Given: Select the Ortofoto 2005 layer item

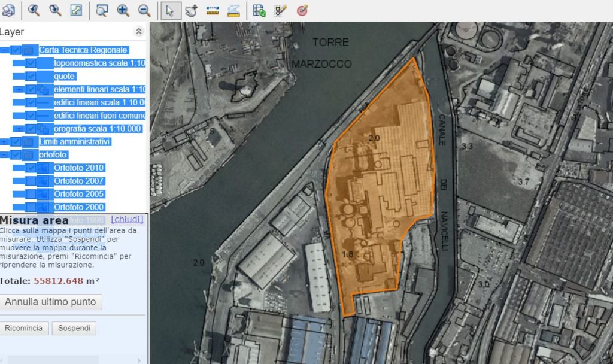Looking at the screenshot, I should pyautogui.click(x=79, y=194).
